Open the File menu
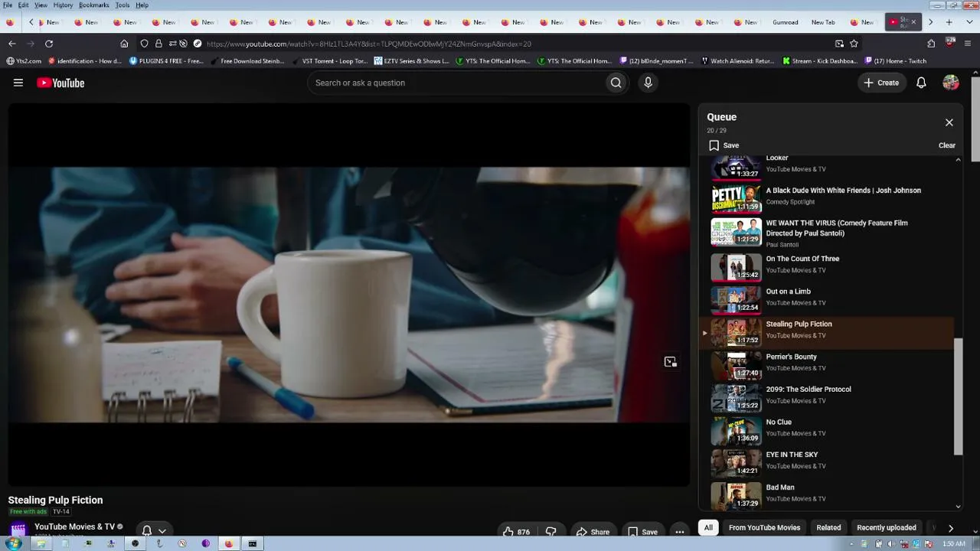The width and height of the screenshot is (980, 551). point(7,5)
